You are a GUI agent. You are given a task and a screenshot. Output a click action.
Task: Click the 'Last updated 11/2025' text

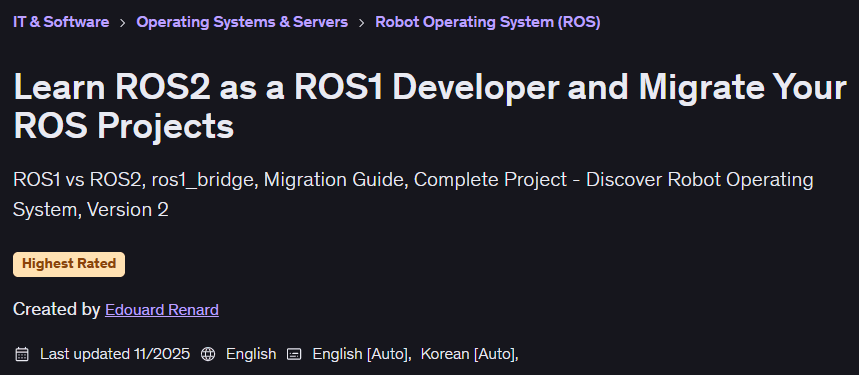[x=115, y=354]
